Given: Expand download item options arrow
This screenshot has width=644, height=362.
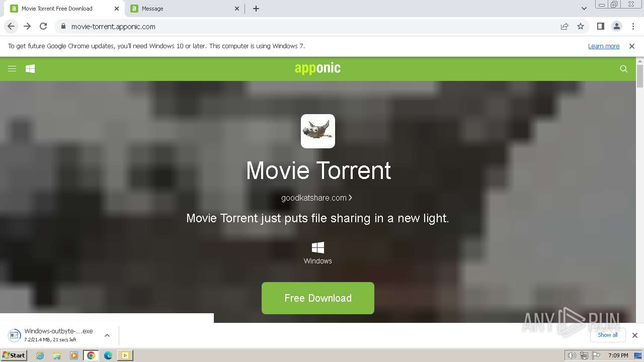Looking at the screenshot, I should 107,335.
